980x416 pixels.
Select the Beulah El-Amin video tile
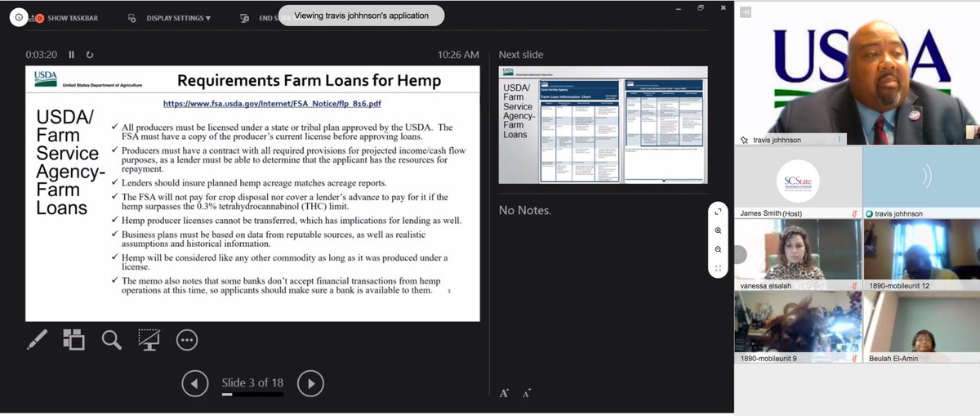pos(921,329)
